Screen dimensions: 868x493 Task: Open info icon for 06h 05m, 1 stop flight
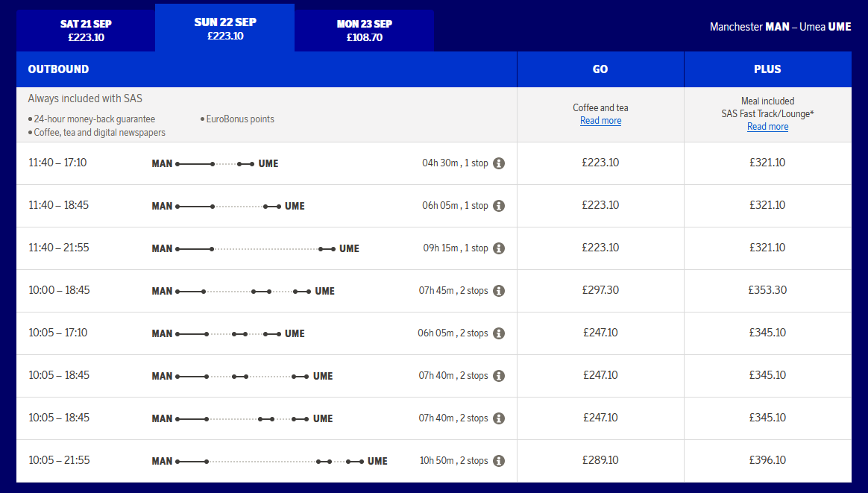point(499,206)
